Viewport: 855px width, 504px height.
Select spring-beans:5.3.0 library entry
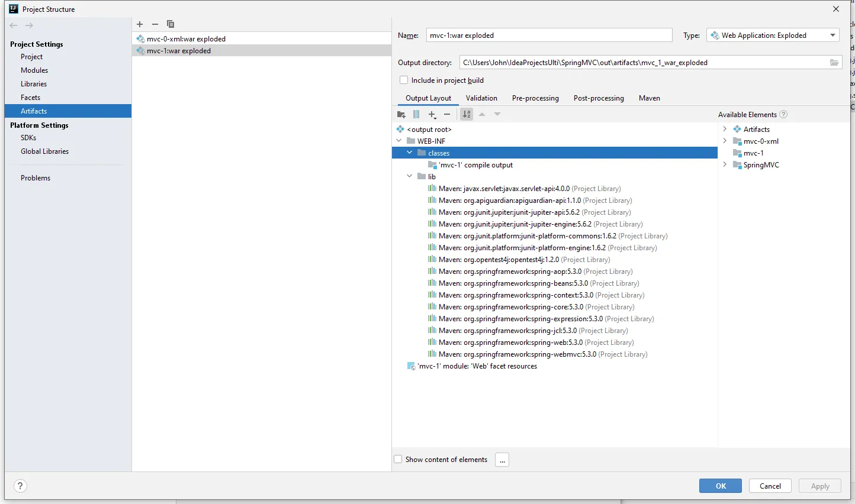[533, 283]
